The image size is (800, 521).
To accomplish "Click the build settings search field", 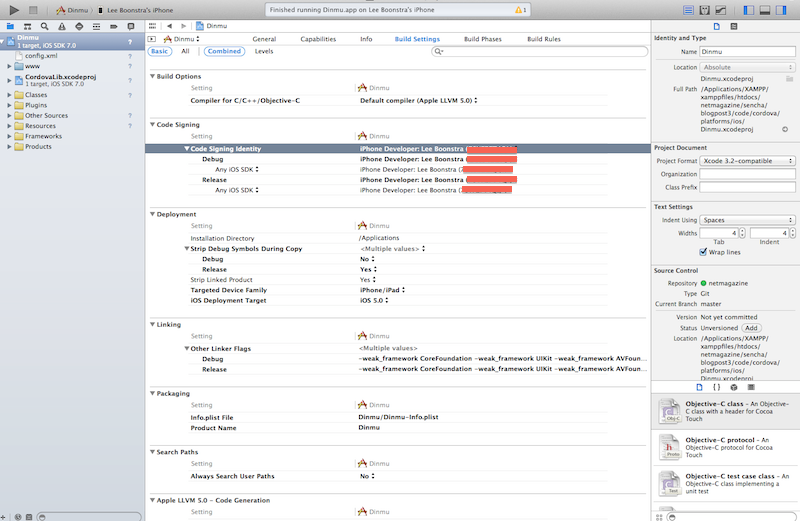I will (540, 51).
